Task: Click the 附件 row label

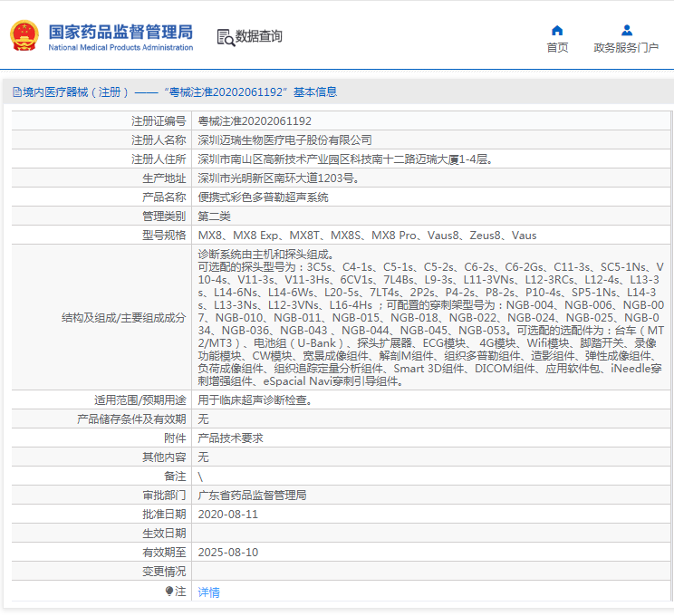Action: click(175, 438)
